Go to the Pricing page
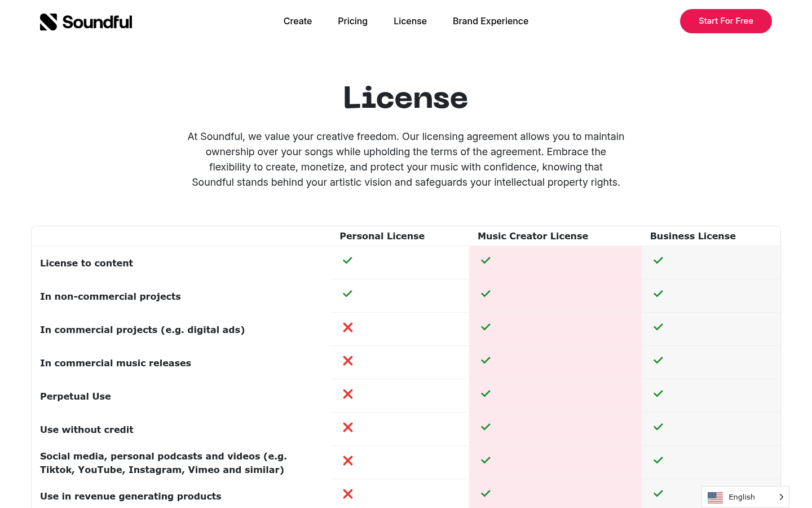The width and height of the screenshot is (812, 508). coord(352,21)
